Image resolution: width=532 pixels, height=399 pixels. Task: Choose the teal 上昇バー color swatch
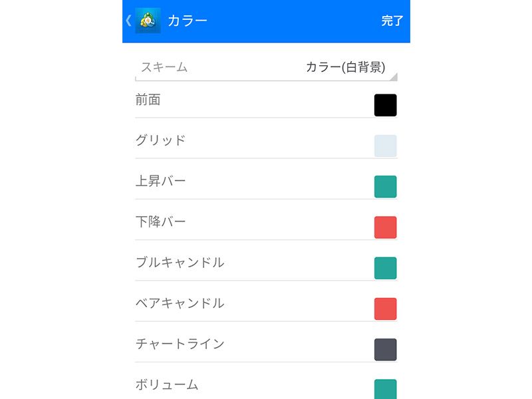(385, 187)
